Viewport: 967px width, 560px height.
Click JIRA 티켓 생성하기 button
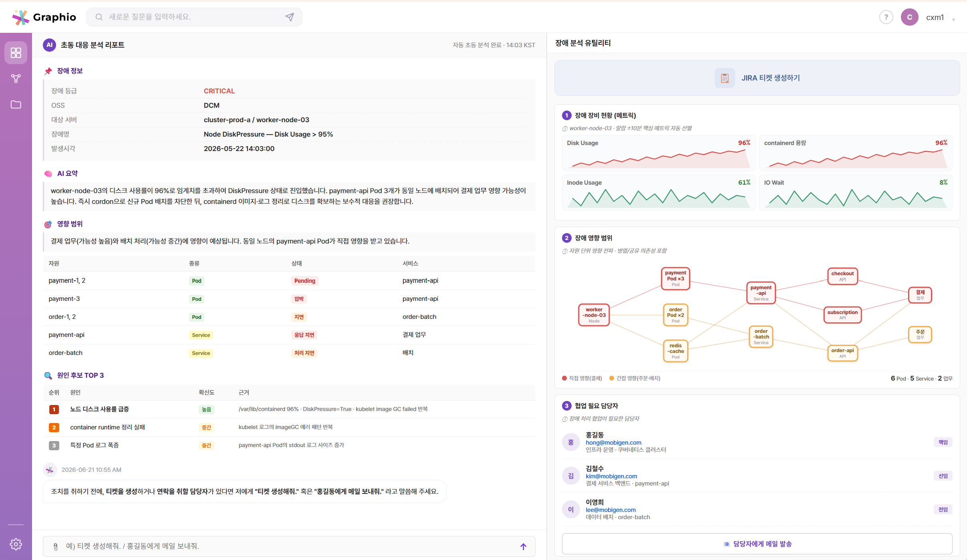[x=757, y=78]
